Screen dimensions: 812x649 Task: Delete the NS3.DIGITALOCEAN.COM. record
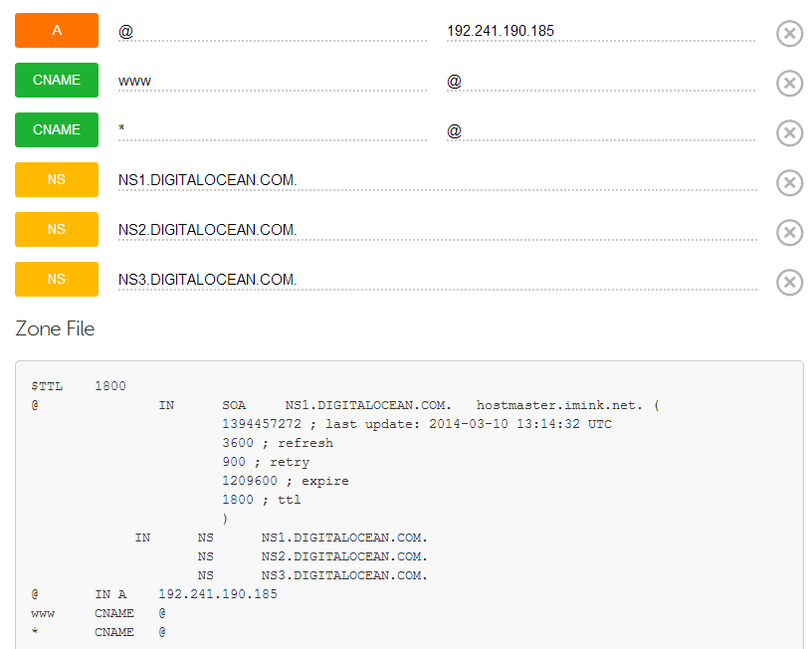[x=789, y=283]
